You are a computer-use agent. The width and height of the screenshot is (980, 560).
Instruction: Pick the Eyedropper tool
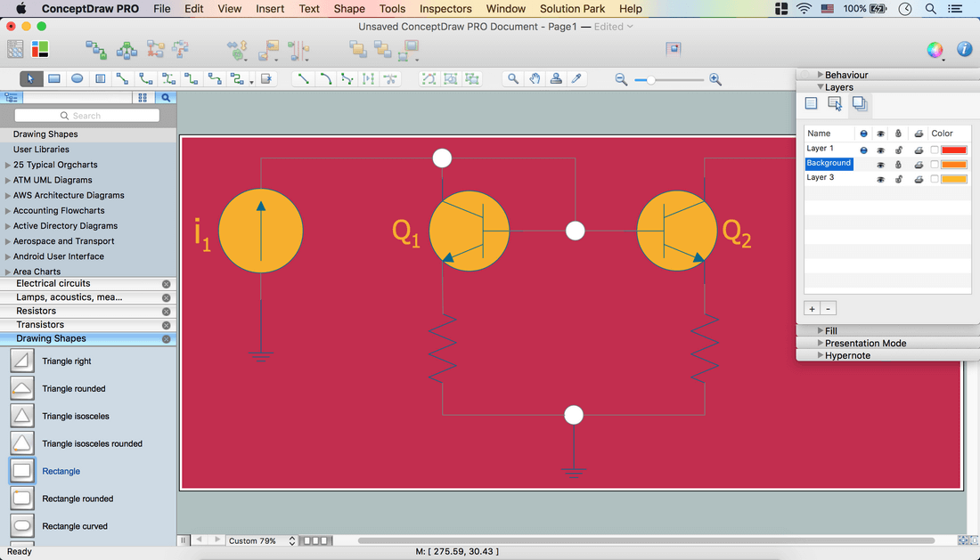pyautogui.click(x=577, y=79)
